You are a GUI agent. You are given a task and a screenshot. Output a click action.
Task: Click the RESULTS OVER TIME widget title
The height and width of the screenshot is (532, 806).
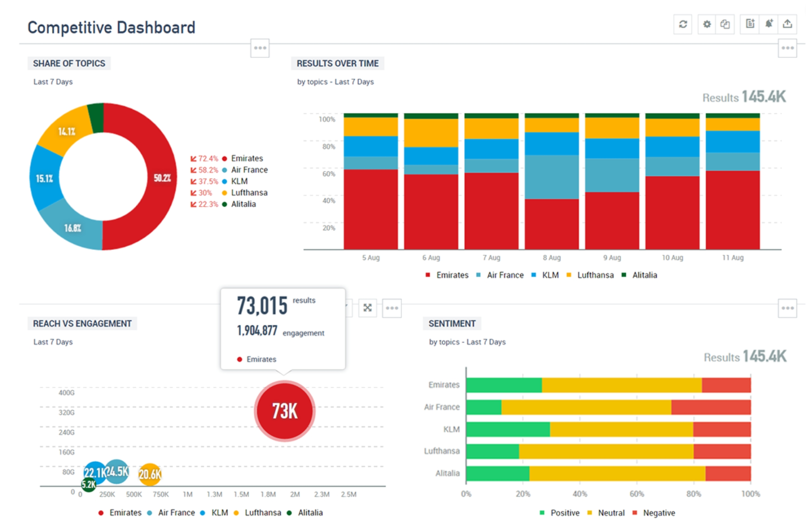tap(338, 63)
